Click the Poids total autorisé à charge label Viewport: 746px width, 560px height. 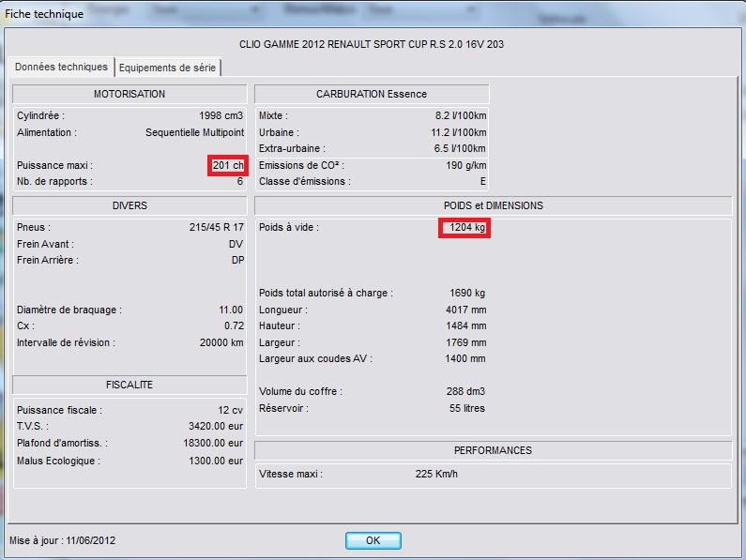[326, 293]
